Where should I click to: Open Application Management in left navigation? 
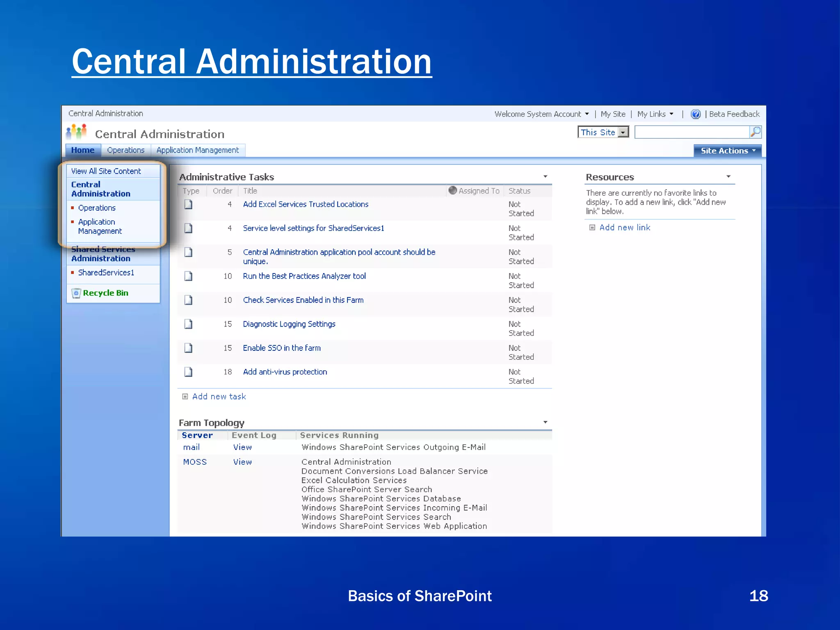[x=100, y=226]
